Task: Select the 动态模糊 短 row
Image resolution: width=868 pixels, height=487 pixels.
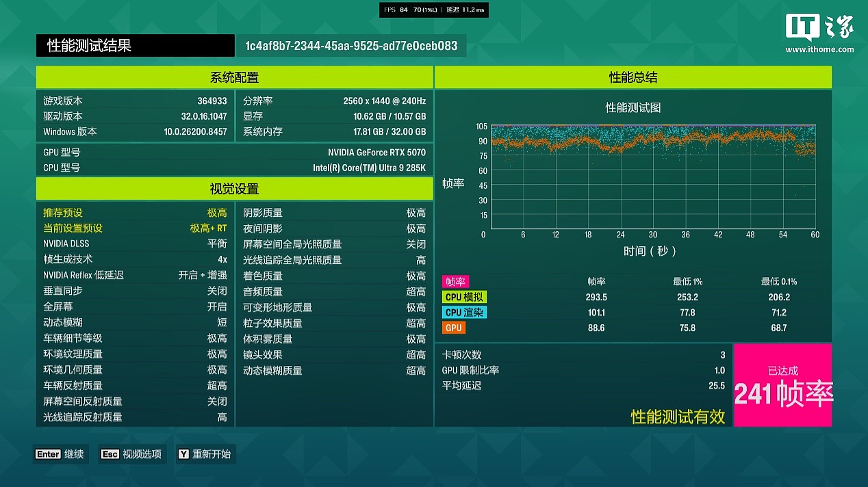Action: [135, 323]
